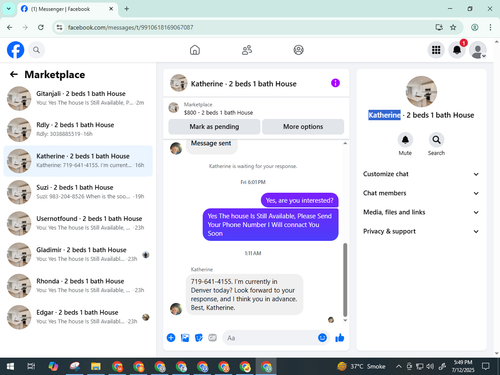Click the message input field Aa
This screenshot has width=500, height=375.
270,338
